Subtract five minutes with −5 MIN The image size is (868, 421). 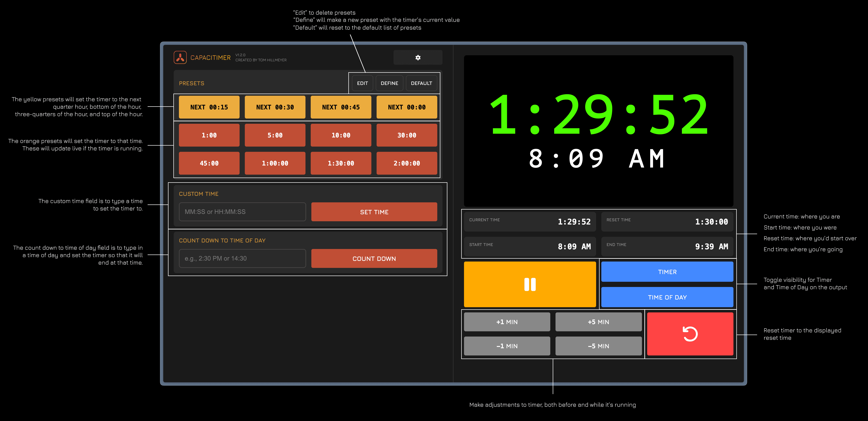click(x=598, y=346)
